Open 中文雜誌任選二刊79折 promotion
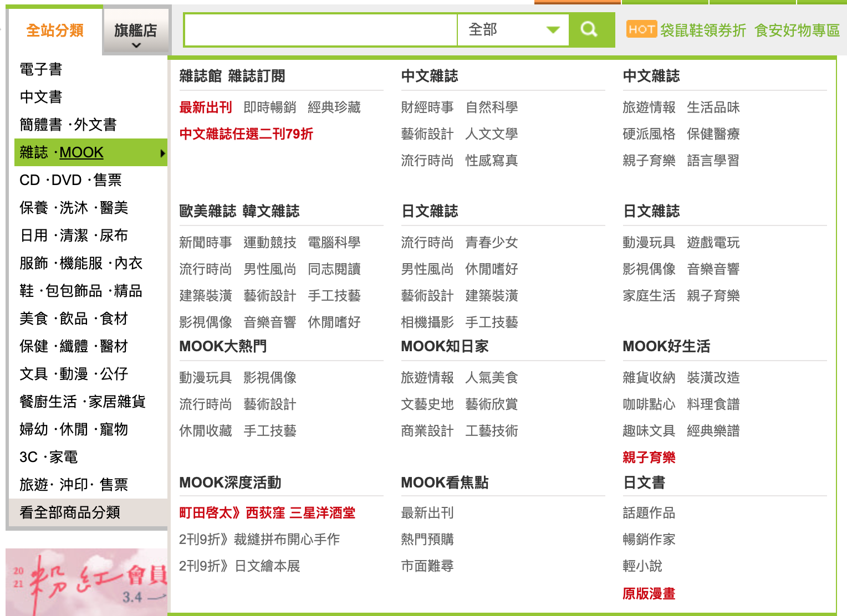Image resolution: width=847 pixels, height=616 pixels. (x=246, y=134)
